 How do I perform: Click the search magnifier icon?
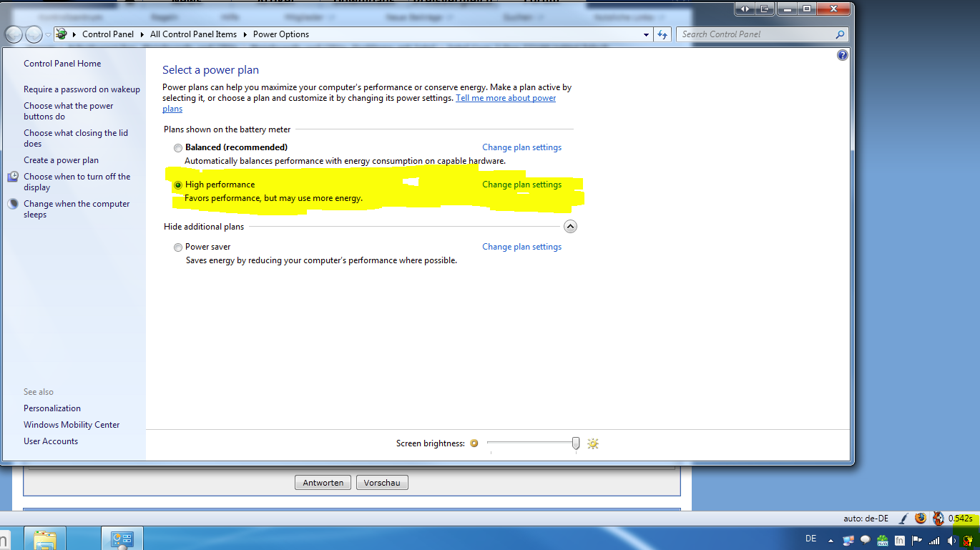pos(840,34)
